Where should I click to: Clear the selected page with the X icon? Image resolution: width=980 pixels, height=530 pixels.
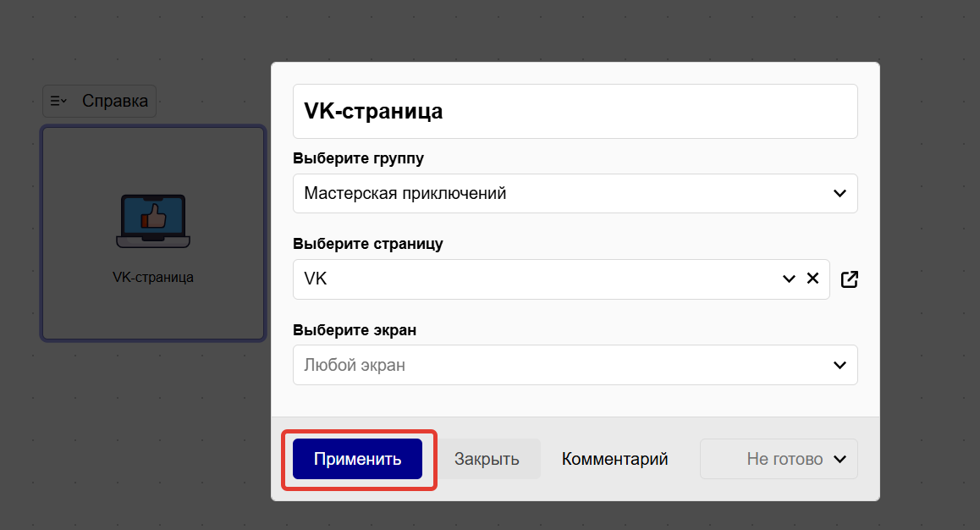click(x=812, y=279)
